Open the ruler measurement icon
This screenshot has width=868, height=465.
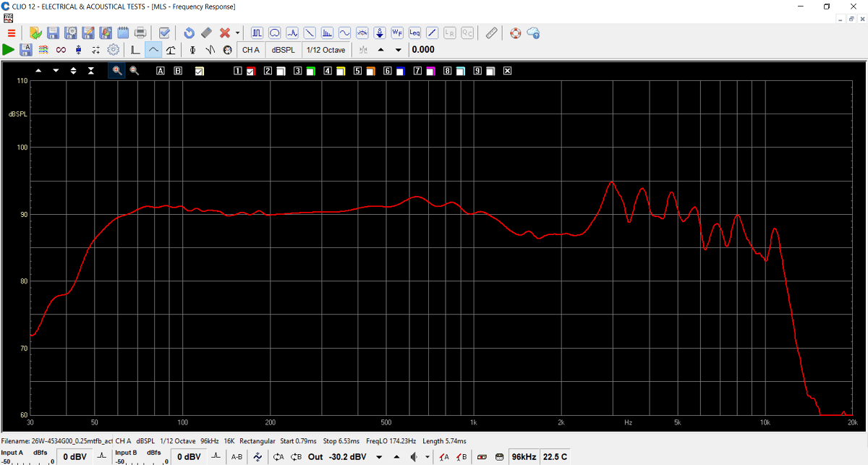pyautogui.click(x=491, y=33)
